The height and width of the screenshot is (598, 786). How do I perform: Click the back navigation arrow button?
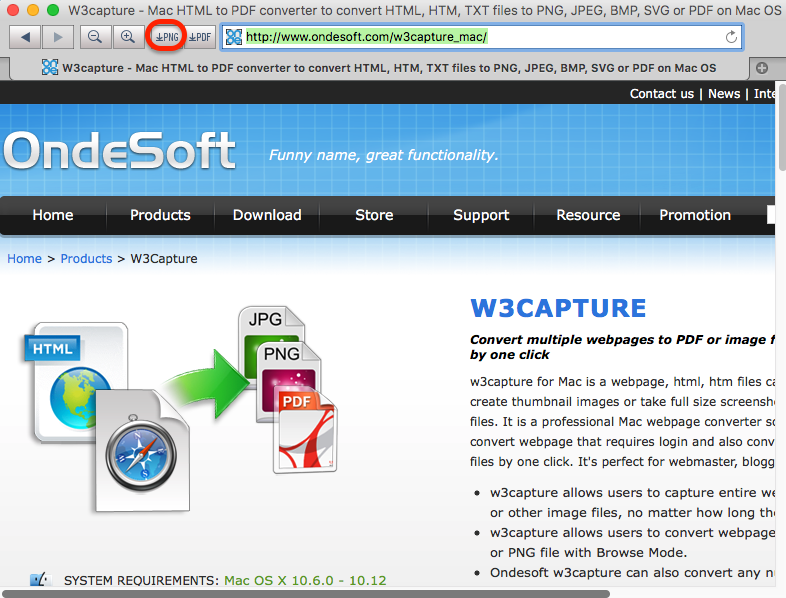coord(25,37)
